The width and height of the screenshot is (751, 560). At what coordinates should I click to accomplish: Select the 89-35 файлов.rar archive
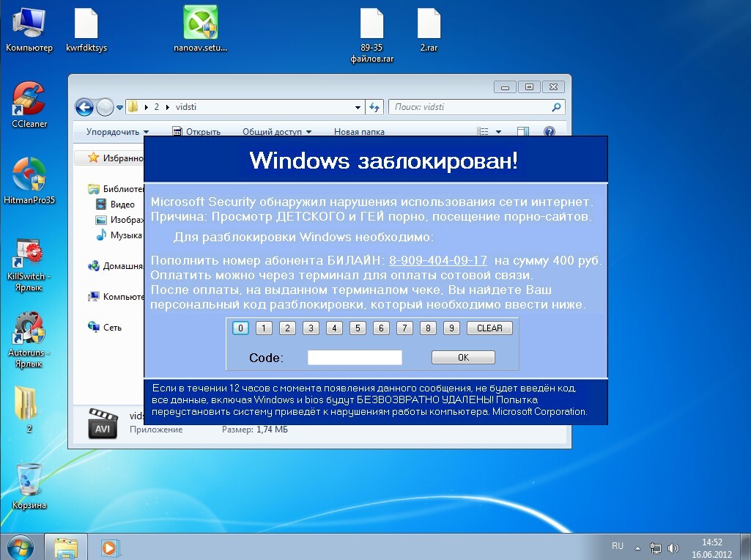coord(371,35)
